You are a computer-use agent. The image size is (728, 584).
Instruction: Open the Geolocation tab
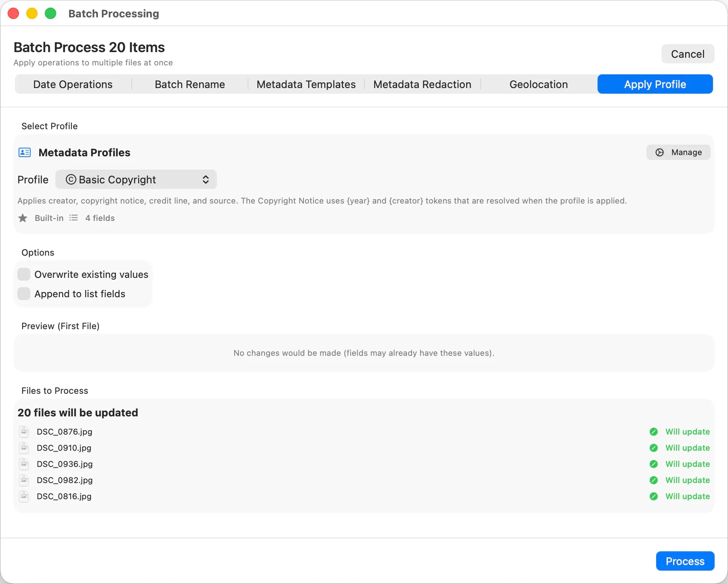539,84
